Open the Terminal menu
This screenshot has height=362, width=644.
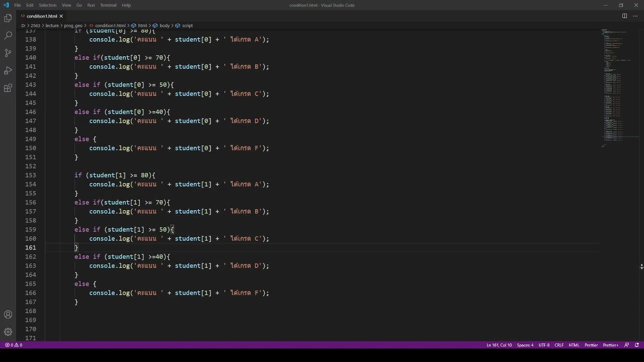(108, 5)
